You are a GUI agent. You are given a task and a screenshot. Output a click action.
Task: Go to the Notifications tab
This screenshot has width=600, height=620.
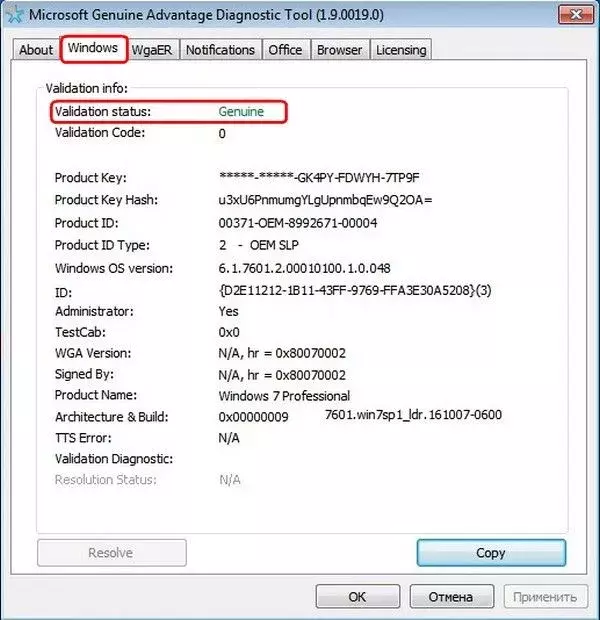(x=220, y=50)
